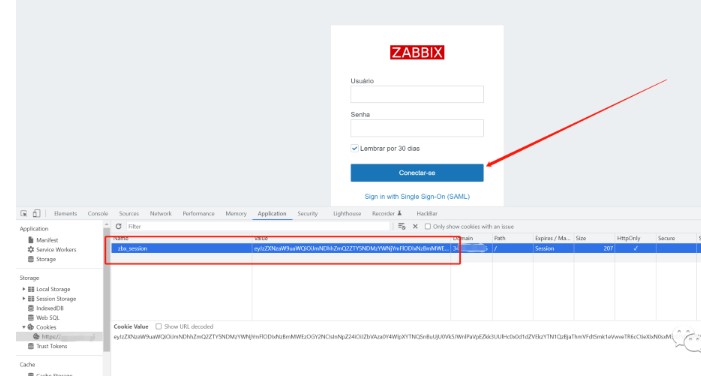Click the full Cookie Value text string
The width and height of the screenshot is (701, 379).
click(x=393, y=337)
